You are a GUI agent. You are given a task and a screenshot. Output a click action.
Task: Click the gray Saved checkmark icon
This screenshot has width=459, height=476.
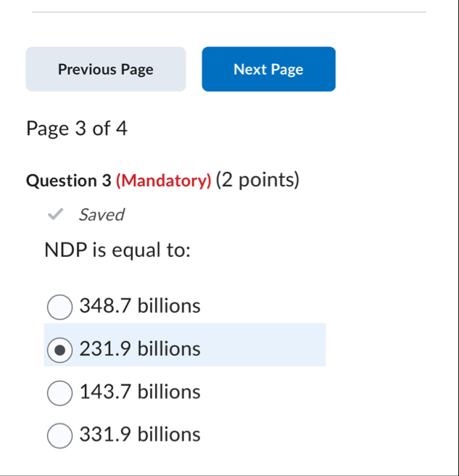click(56, 214)
